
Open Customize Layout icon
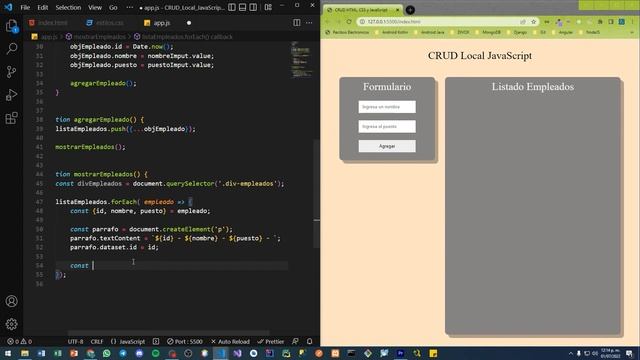[x=268, y=7]
